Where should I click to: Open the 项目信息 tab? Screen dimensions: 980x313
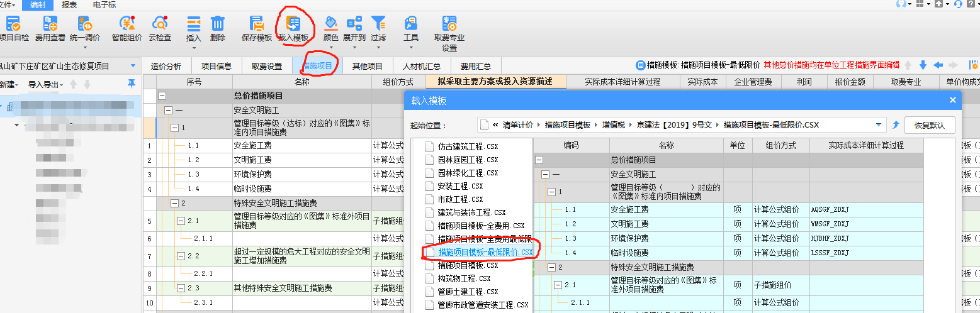[x=217, y=66]
